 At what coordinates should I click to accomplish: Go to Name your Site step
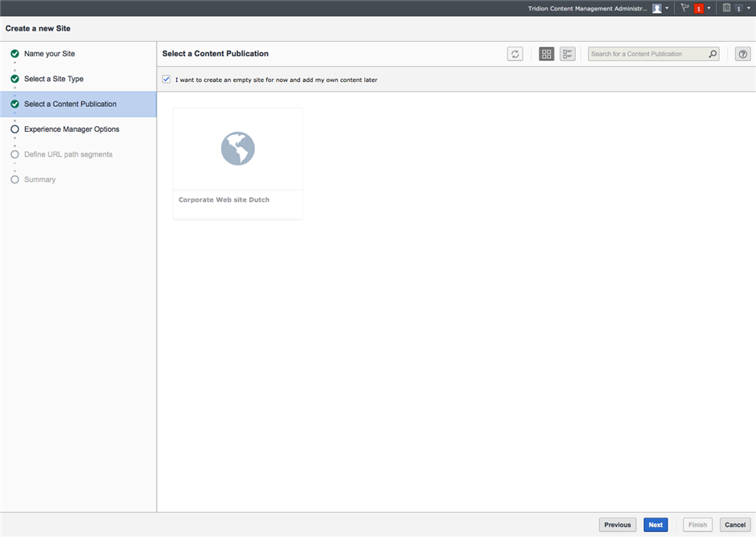[x=49, y=54]
